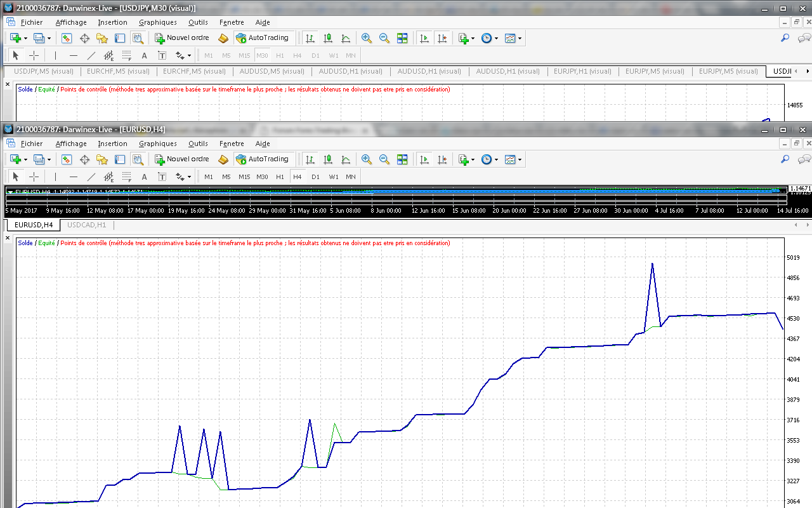The image size is (812, 508).
Task: Open Market Watch panel in EURUSD window
Action: click(67, 159)
